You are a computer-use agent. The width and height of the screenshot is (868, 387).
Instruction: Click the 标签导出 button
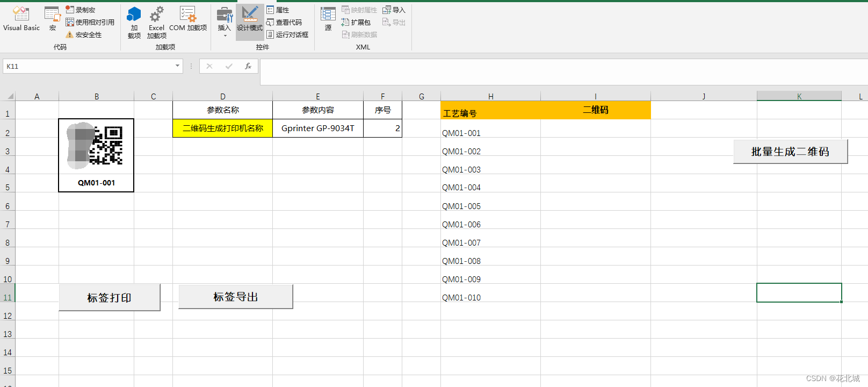point(236,297)
